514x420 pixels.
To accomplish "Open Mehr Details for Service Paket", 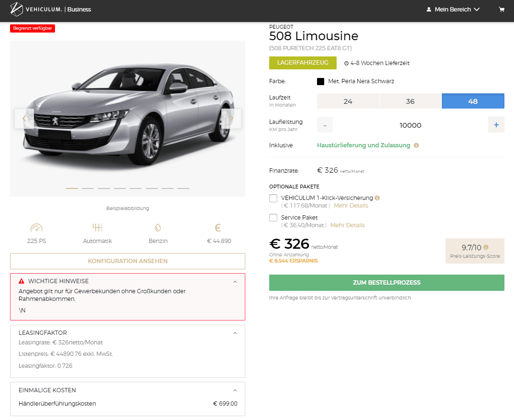I will (348, 225).
